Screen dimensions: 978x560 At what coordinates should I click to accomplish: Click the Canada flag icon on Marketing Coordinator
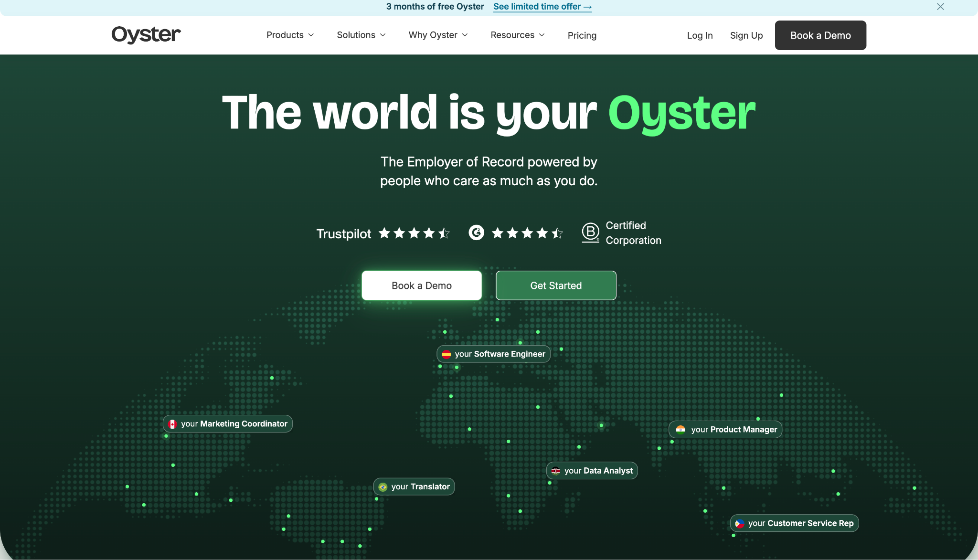point(172,424)
